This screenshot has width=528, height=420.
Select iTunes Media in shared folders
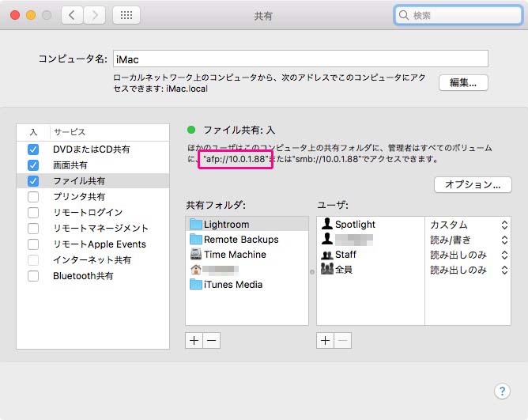click(x=247, y=285)
